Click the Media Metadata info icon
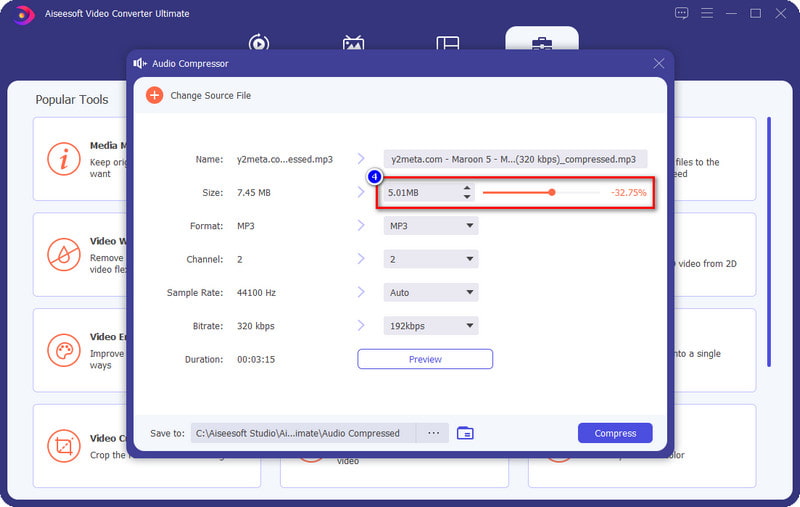This screenshot has width=800, height=507. (x=64, y=158)
